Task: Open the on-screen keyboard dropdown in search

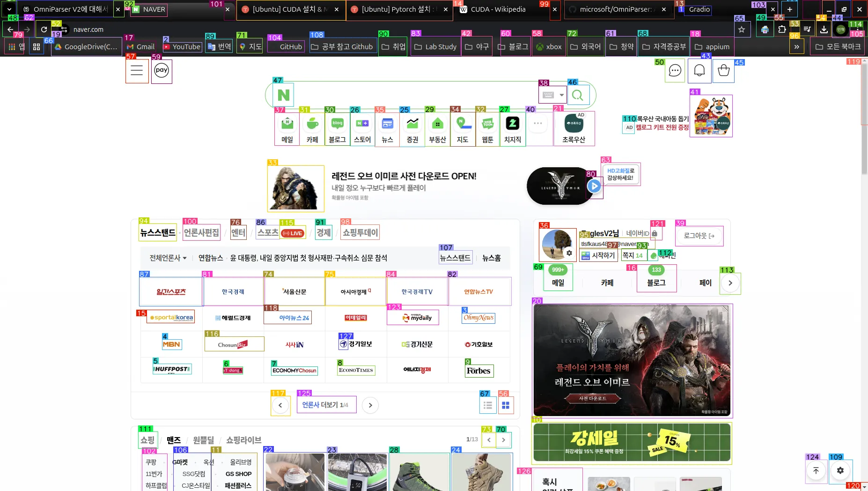Action: [x=552, y=95]
